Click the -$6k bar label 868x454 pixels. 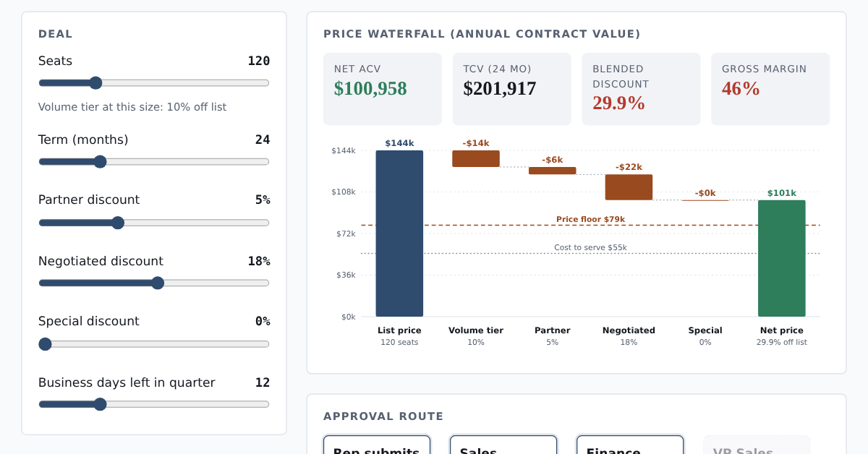(x=553, y=160)
